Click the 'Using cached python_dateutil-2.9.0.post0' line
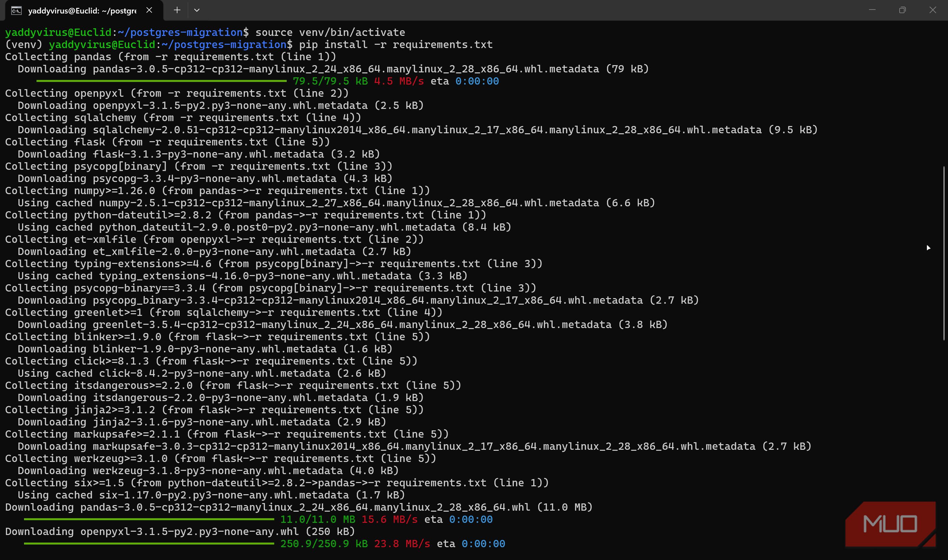Screen dimensions: 948x560 coord(264,227)
